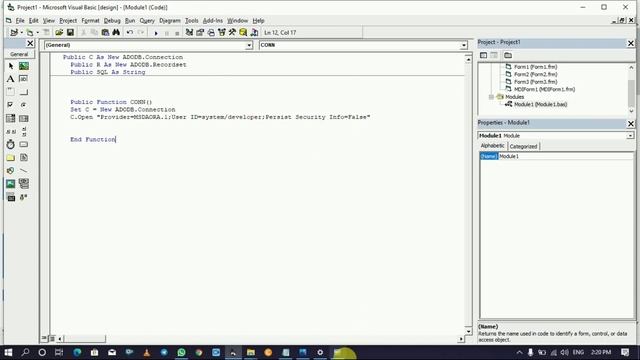The width and height of the screenshot is (640, 360).
Task: Select the Pointer tool in toolbox
Action: point(11,66)
